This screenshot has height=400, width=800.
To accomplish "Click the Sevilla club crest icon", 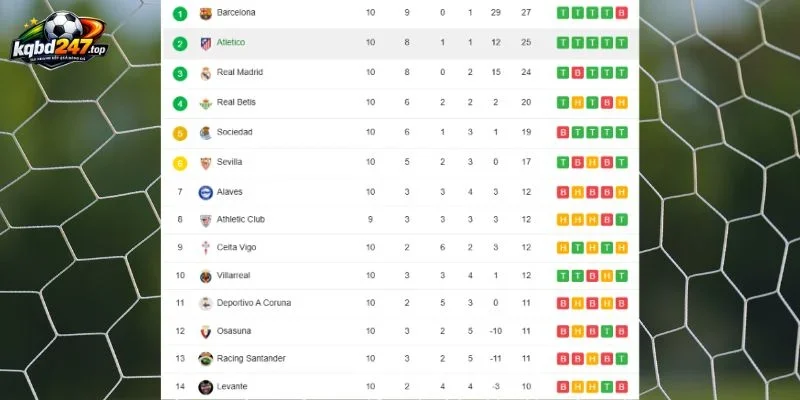I will 206,163.
